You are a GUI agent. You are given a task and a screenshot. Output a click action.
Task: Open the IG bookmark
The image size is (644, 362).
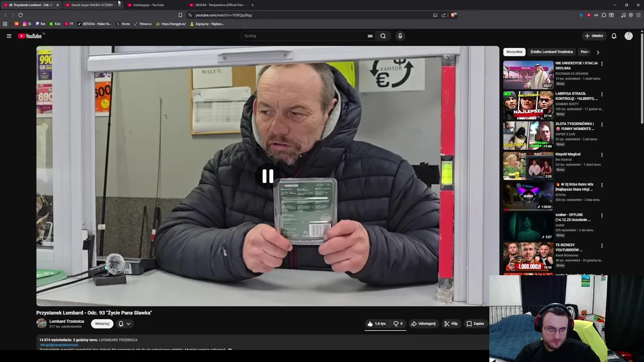(27, 24)
